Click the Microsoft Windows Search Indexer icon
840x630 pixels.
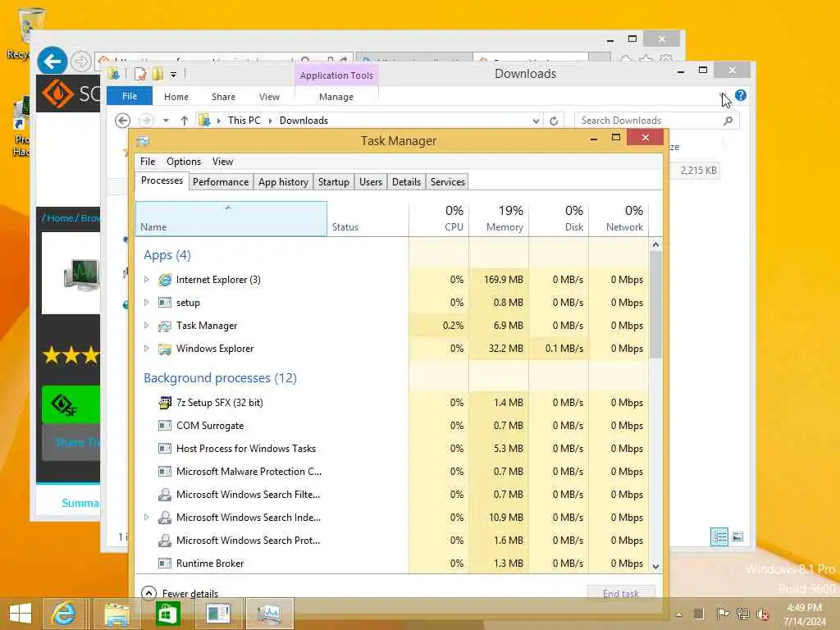164,518
